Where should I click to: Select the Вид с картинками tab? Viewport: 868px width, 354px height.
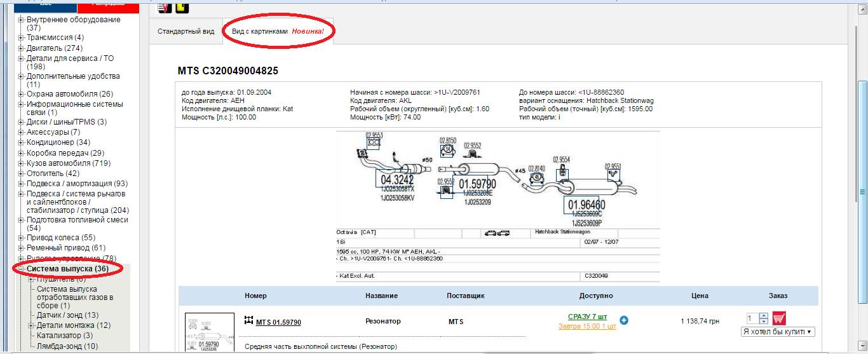coord(279,32)
